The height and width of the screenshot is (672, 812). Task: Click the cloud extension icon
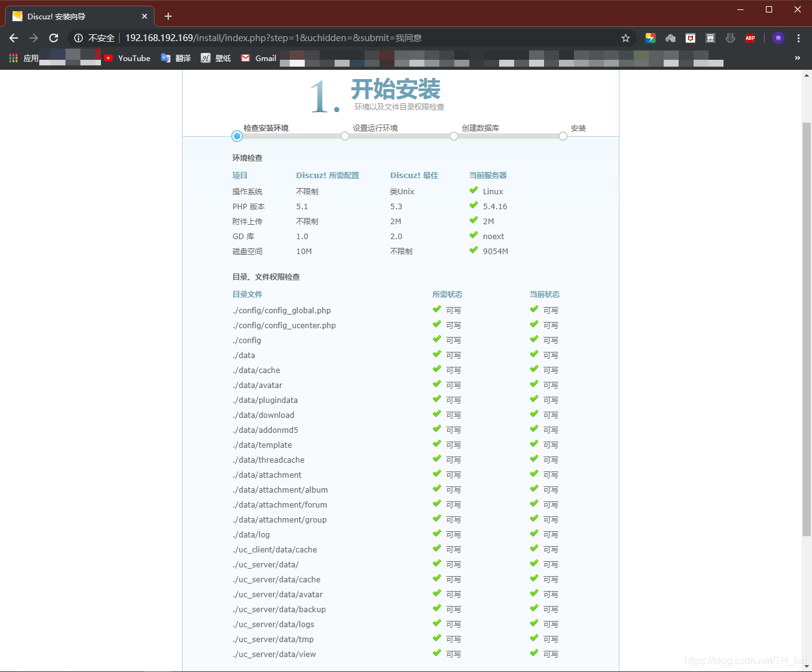pyautogui.click(x=671, y=38)
